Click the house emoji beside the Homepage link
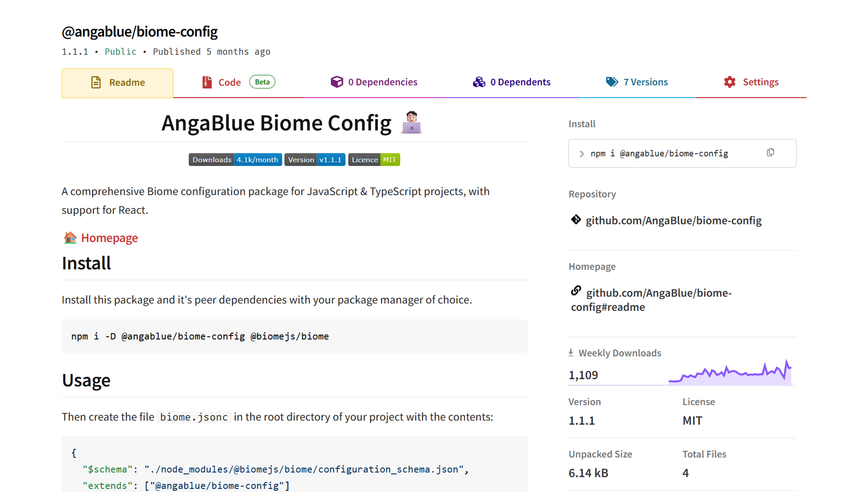 pyautogui.click(x=70, y=238)
